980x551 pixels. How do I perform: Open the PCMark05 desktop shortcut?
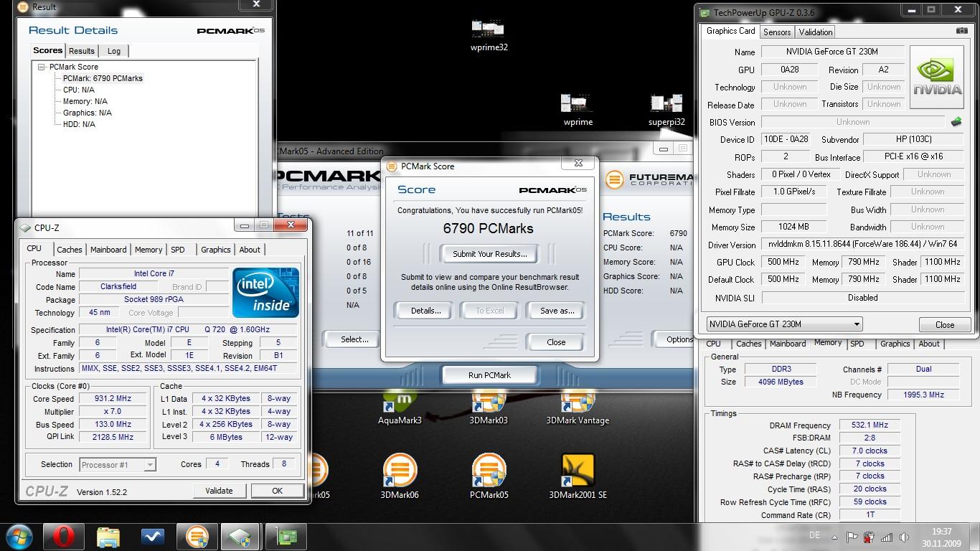pyautogui.click(x=489, y=476)
